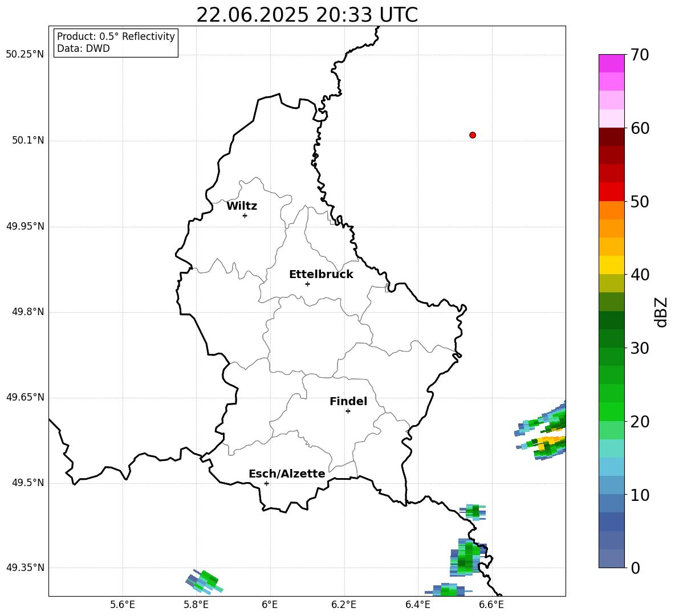This screenshot has width=675, height=616.
Task: Click the 70 tick on the colorbar
Action: (640, 55)
